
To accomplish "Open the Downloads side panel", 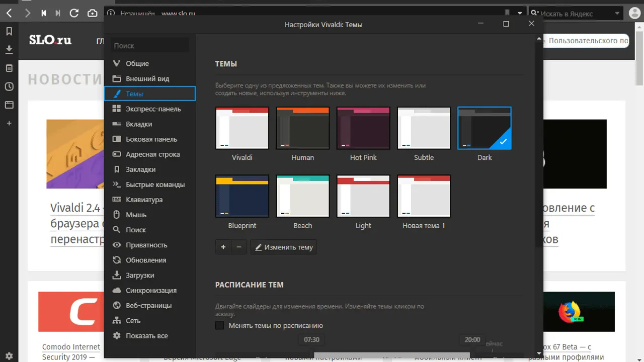I will click(9, 49).
